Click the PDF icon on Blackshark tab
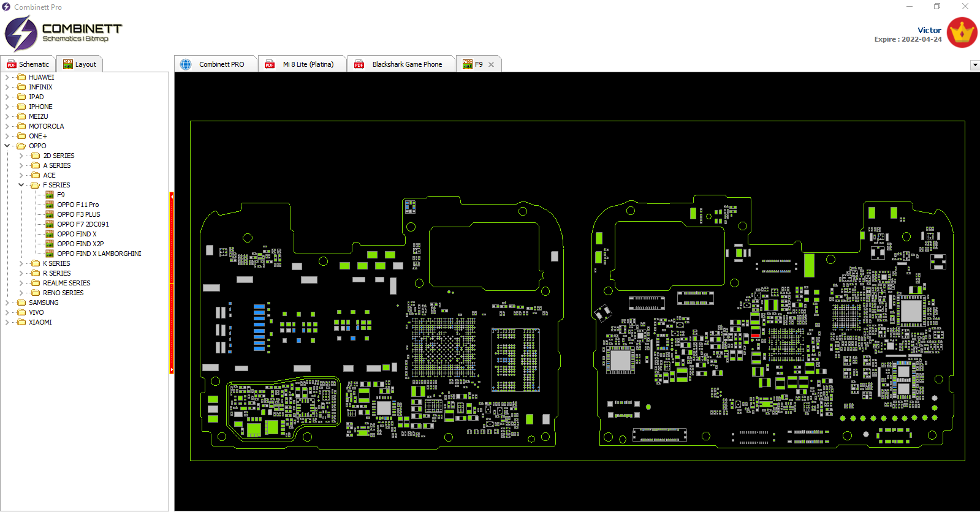This screenshot has height=512, width=980. coord(359,64)
